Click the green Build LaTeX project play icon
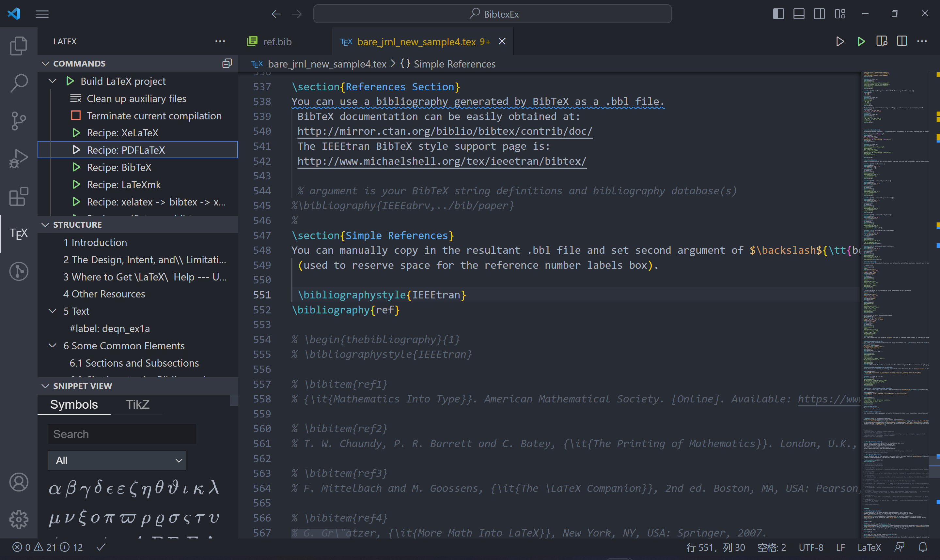The image size is (940, 560). [861, 41]
